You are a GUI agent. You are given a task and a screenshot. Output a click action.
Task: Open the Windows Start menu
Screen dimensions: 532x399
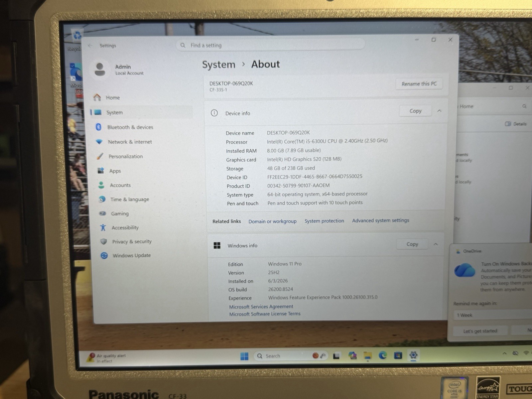(x=244, y=356)
